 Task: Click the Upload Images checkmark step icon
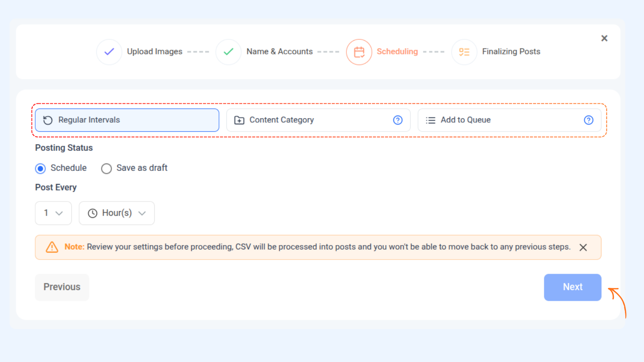point(109,52)
